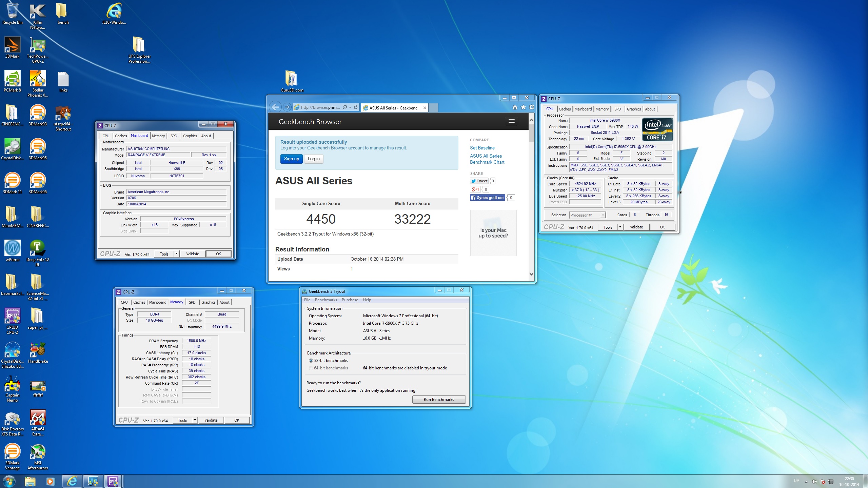The image size is (868, 488).
Task: Open Graphics tab in right CPU-Z window
Action: [634, 109]
